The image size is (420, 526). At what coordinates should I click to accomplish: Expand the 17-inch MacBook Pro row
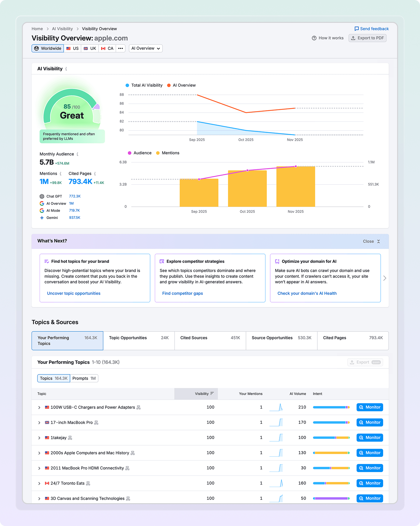(39, 423)
